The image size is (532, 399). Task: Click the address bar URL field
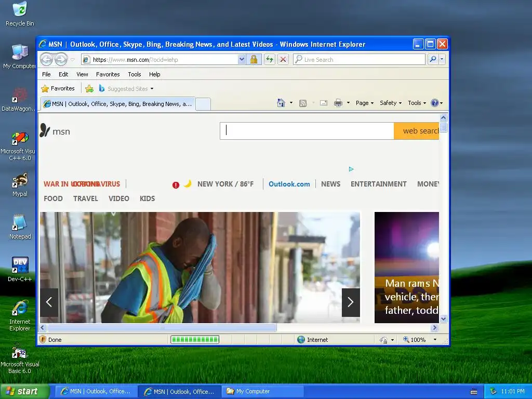[x=159, y=60]
